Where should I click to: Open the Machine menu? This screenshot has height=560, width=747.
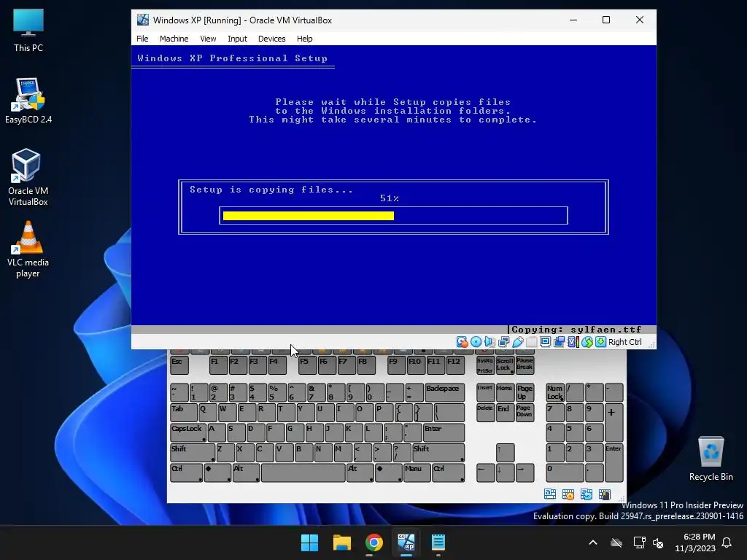click(x=174, y=39)
